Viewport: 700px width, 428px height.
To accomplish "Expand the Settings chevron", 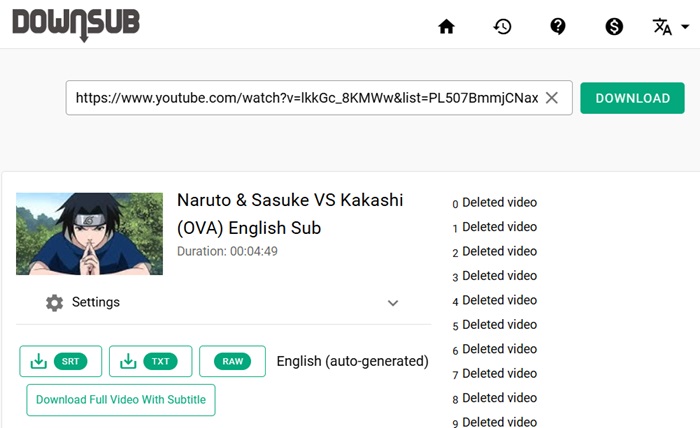I will (393, 303).
